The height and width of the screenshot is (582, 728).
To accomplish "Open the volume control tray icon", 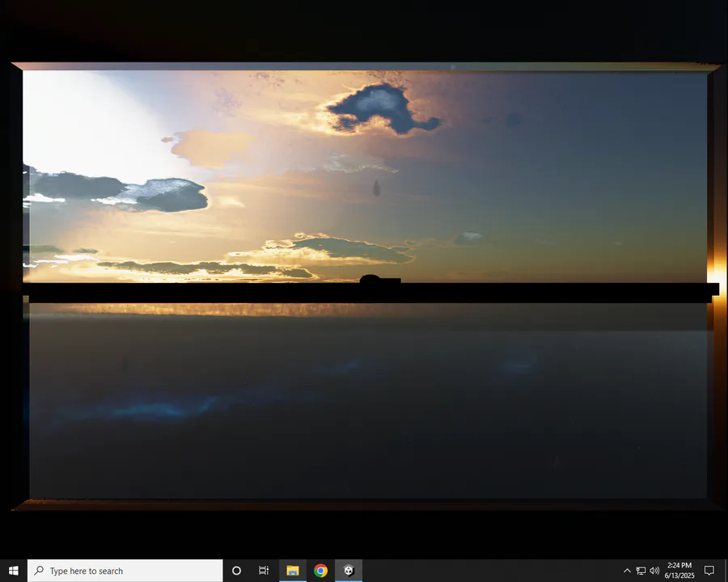I will click(x=654, y=571).
